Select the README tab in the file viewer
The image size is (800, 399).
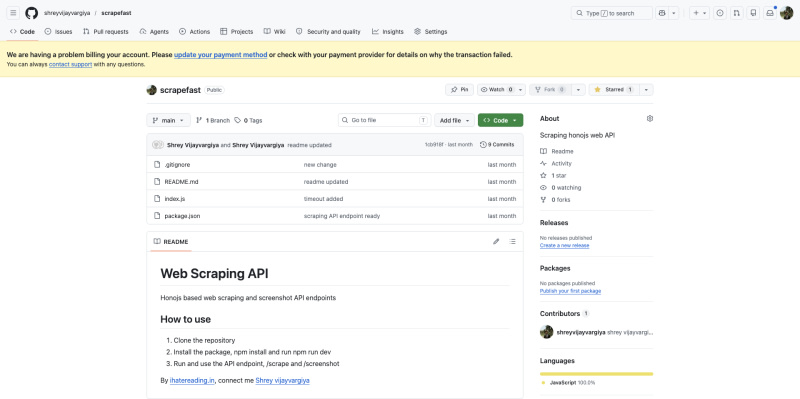tap(171, 242)
